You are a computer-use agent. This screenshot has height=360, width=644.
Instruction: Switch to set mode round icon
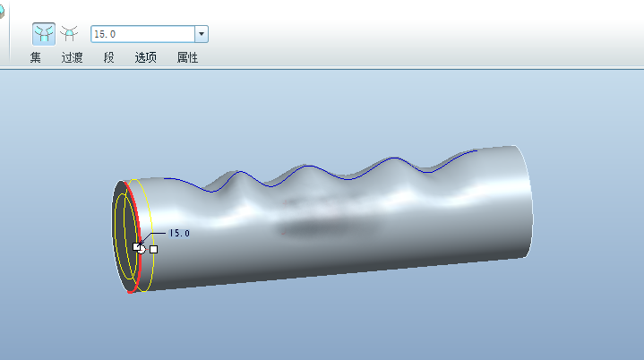click(44, 34)
